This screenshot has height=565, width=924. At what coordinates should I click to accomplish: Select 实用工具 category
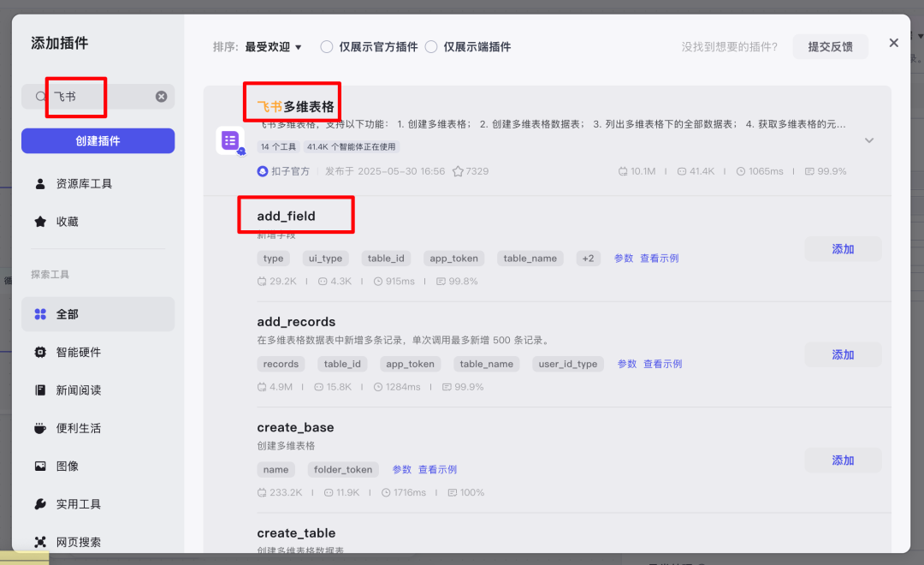tap(98, 504)
